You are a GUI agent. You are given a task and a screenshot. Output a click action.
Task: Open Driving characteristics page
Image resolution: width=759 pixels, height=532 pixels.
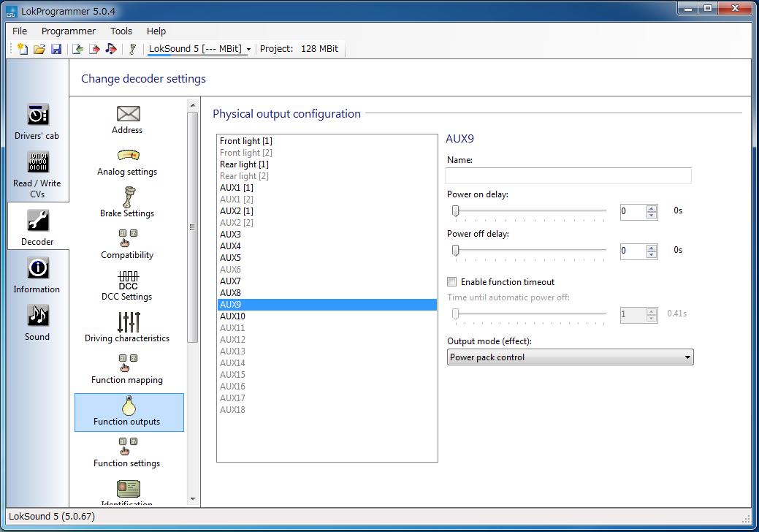coord(128,327)
